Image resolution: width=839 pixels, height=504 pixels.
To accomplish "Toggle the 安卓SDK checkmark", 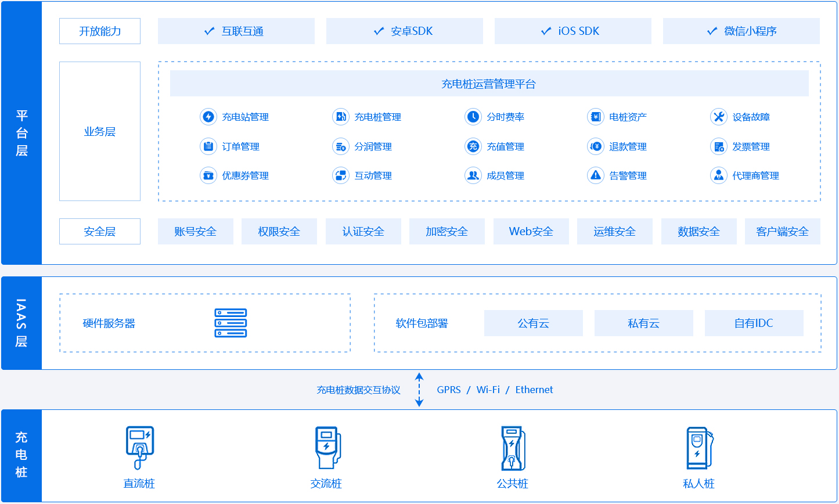I will click(379, 31).
